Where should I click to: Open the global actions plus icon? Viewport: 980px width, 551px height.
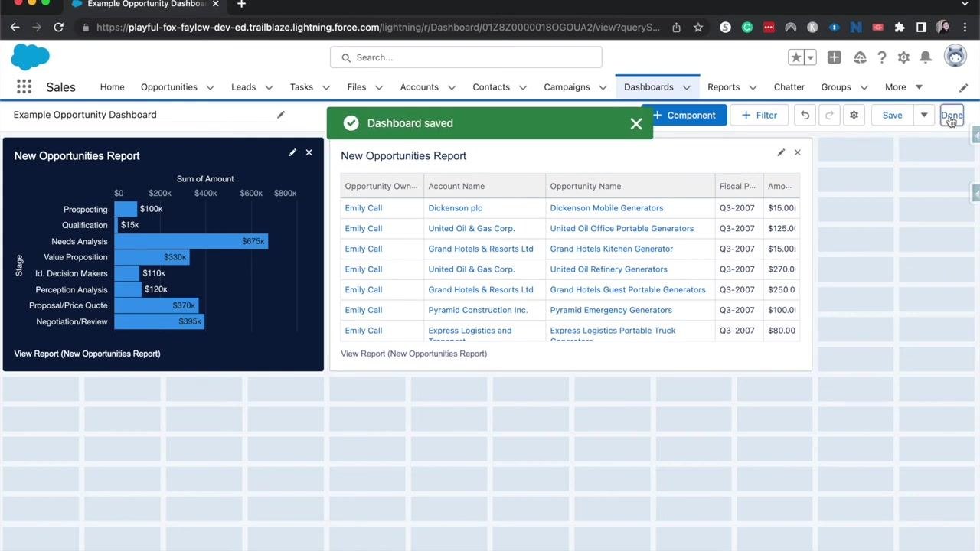pyautogui.click(x=834, y=57)
